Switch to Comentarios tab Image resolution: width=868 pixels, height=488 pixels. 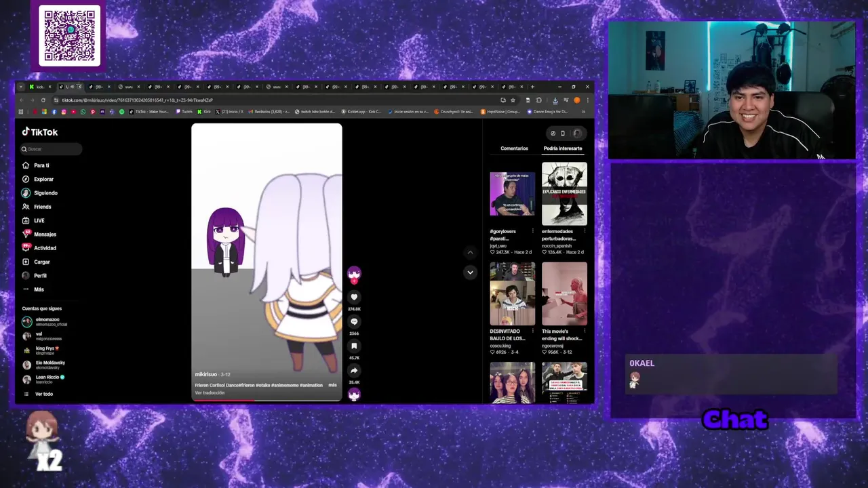(514, 148)
